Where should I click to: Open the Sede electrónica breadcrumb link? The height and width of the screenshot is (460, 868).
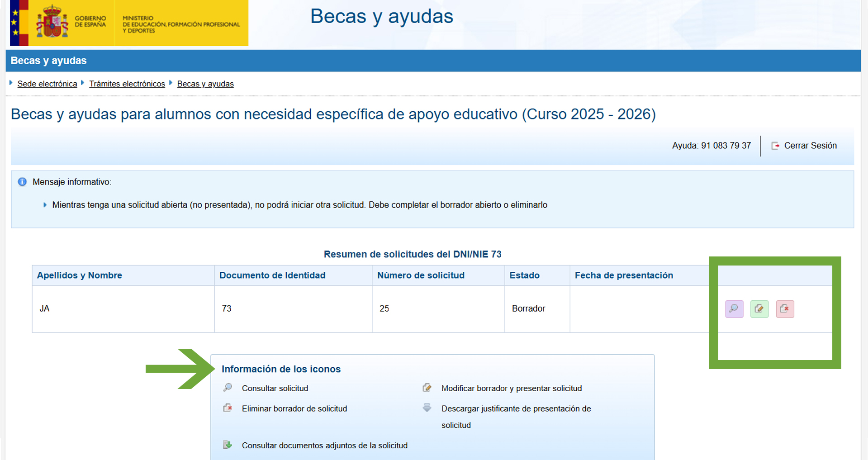tap(47, 84)
